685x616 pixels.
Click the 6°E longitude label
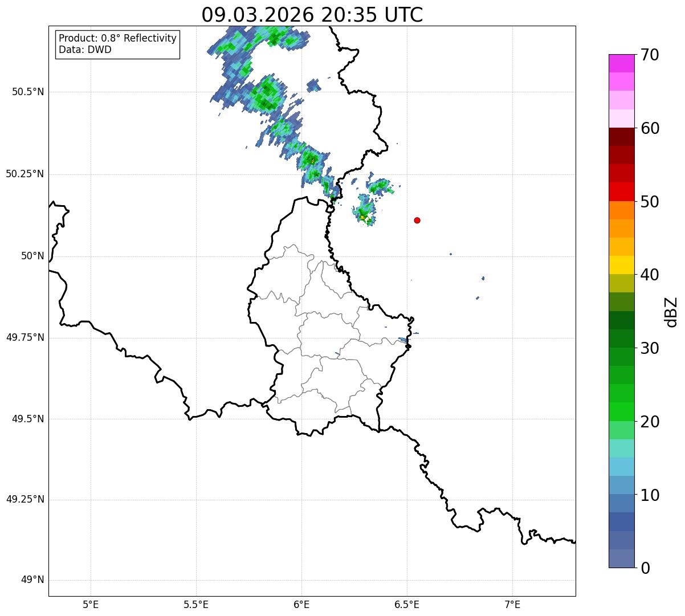[301, 605]
